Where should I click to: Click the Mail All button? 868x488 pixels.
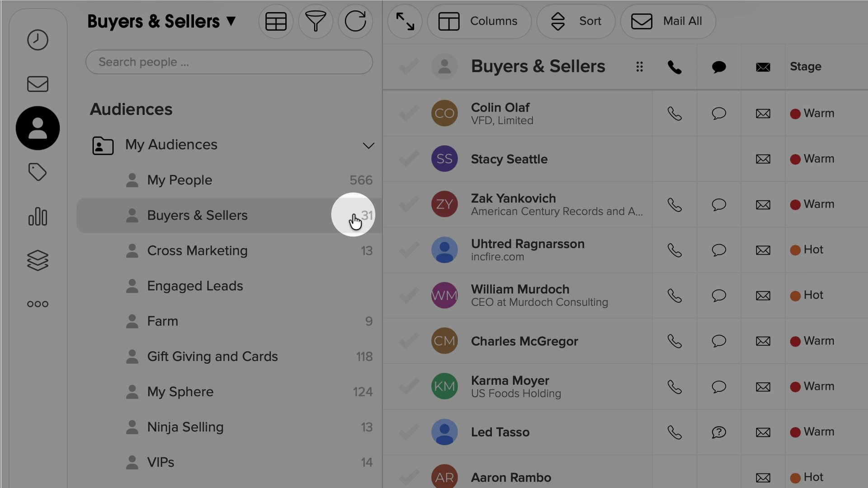coord(668,21)
